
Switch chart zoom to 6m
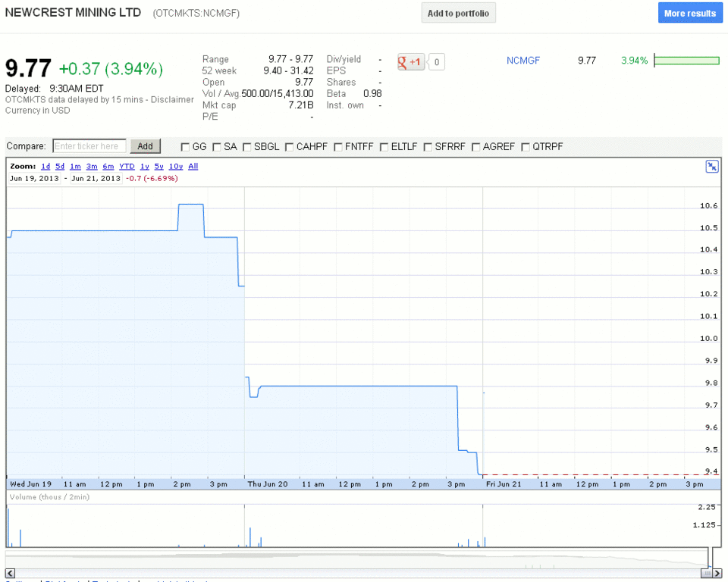tap(108, 166)
